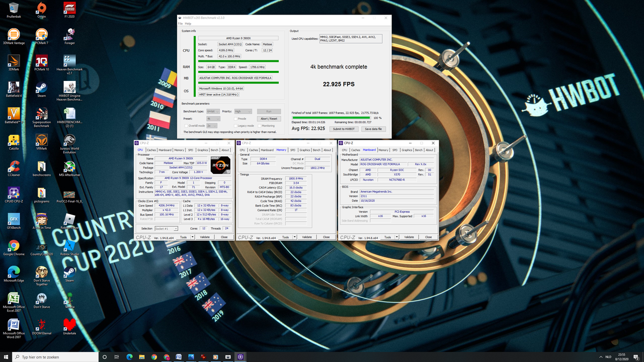
Task: Open the Priority High dropdown
Action: (244, 112)
